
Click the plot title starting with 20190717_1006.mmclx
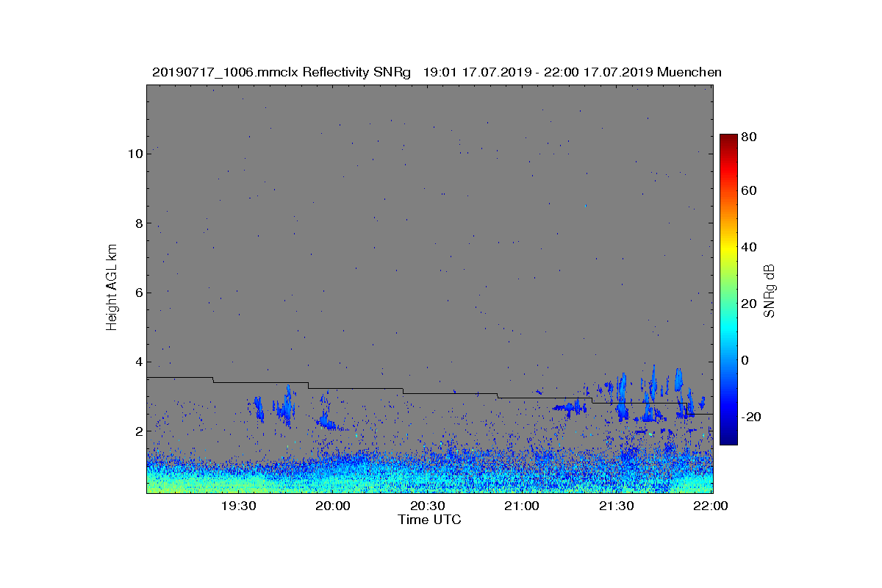[437, 72]
